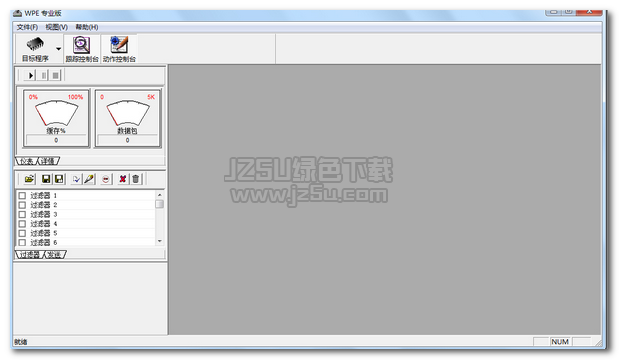Enable the 过滤器 6 checkbox
Viewport: 619px width, 360px height.
click(22, 242)
